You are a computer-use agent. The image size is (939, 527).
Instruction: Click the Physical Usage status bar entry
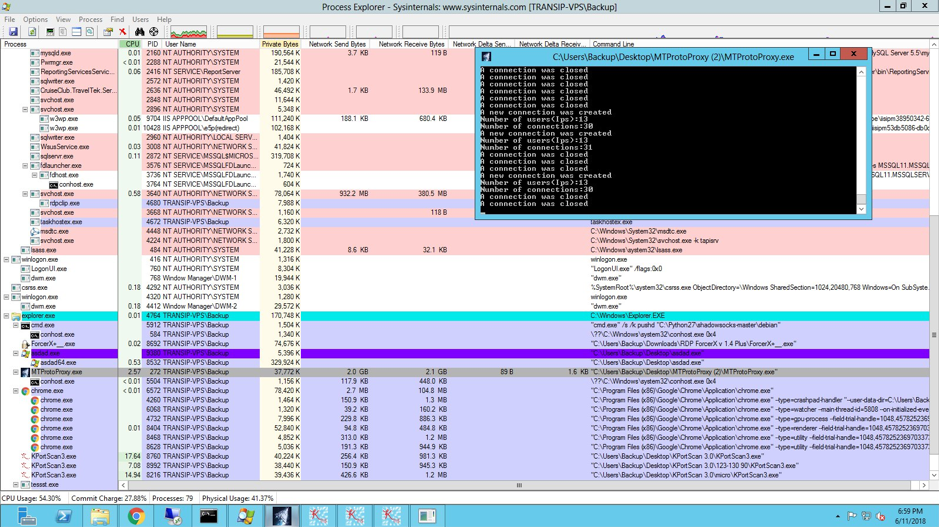click(x=238, y=498)
